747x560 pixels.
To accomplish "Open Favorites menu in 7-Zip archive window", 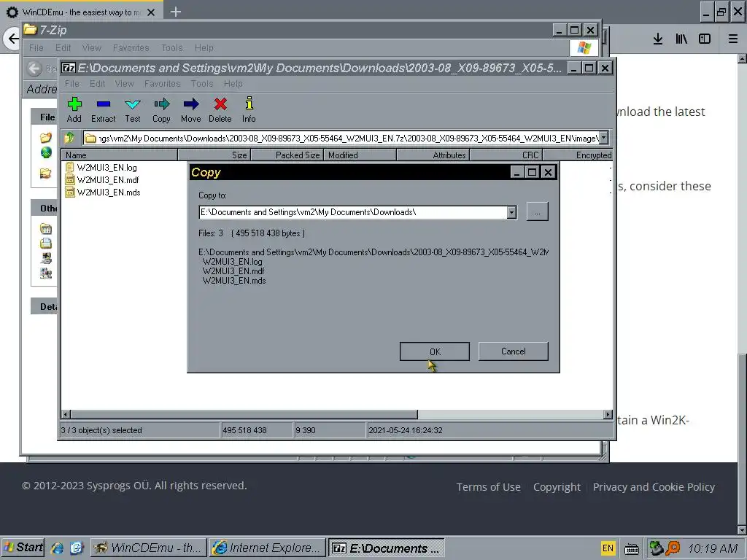I will pyautogui.click(x=163, y=84).
